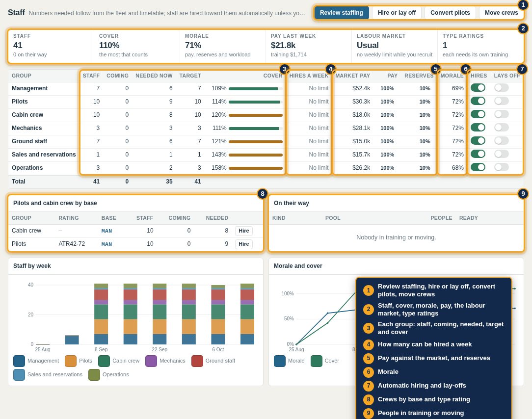The image size is (532, 419).
Task: Click the Cabin crew legend swatch
Action: [x=104, y=361]
